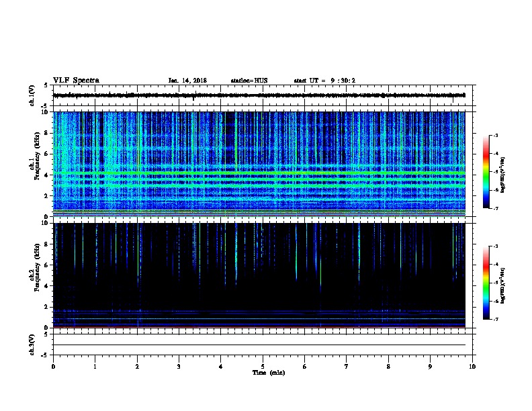This screenshot has width=532, height=411.
Task: Click the "4" tick label on time axis
Action: pyautogui.click(x=221, y=367)
